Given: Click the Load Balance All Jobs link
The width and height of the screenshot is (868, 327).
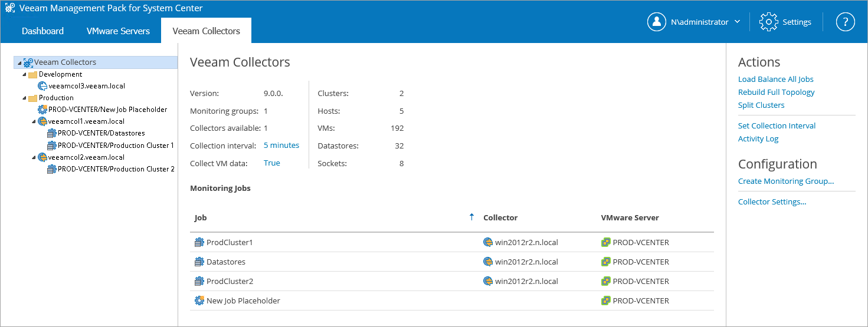Looking at the screenshot, I should pos(775,79).
